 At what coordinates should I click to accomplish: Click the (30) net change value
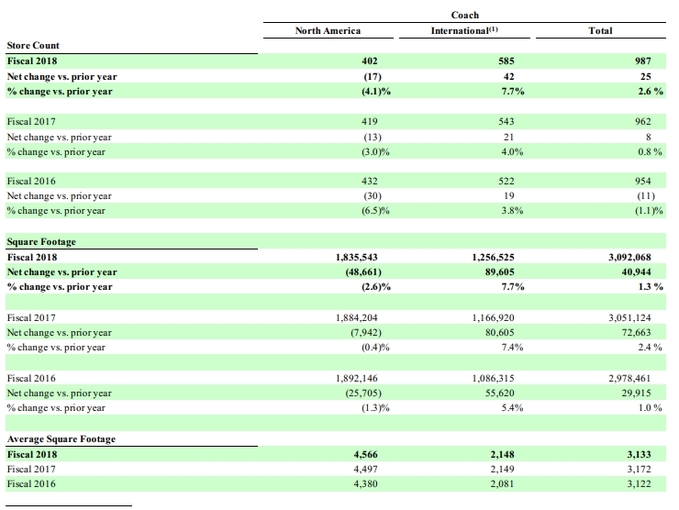click(372, 196)
